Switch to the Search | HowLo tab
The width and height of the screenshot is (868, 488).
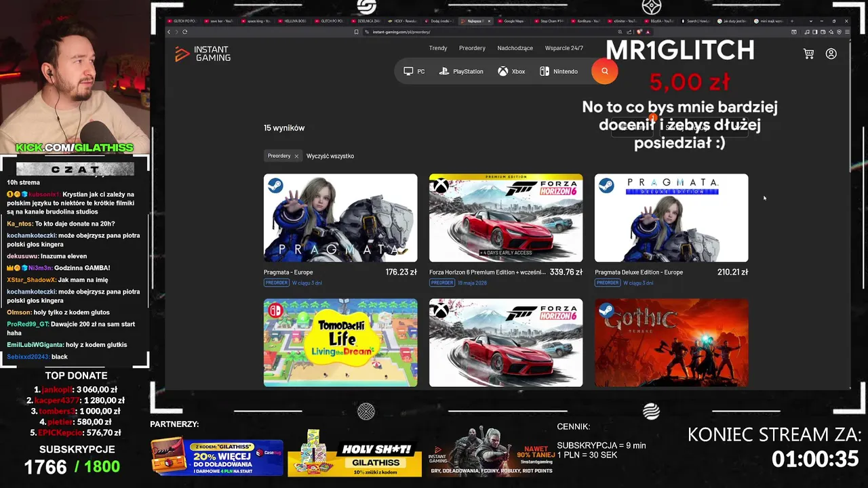(x=696, y=21)
